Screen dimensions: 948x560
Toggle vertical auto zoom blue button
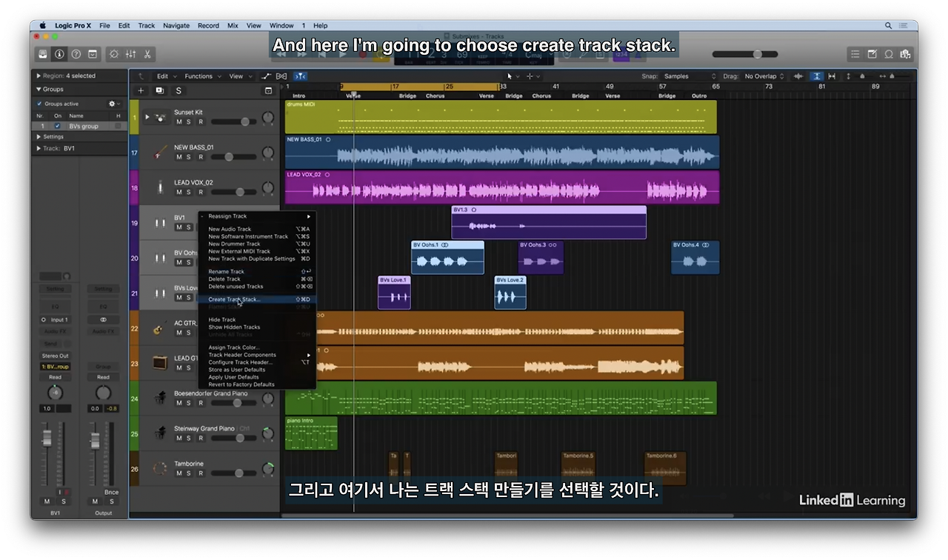coord(817,76)
